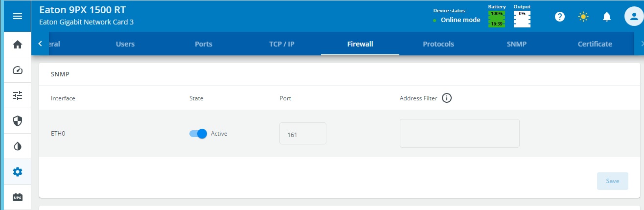The height and width of the screenshot is (210, 644).
Task: Open the hamburger navigation menu
Action: pos(17,16)
